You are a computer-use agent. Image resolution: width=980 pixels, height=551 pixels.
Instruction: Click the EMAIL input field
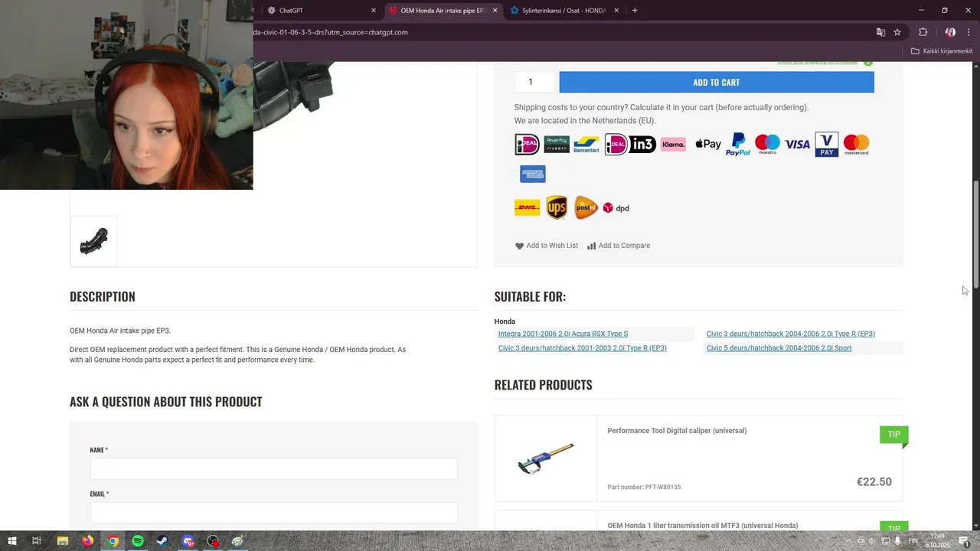[x=273, y=513]
